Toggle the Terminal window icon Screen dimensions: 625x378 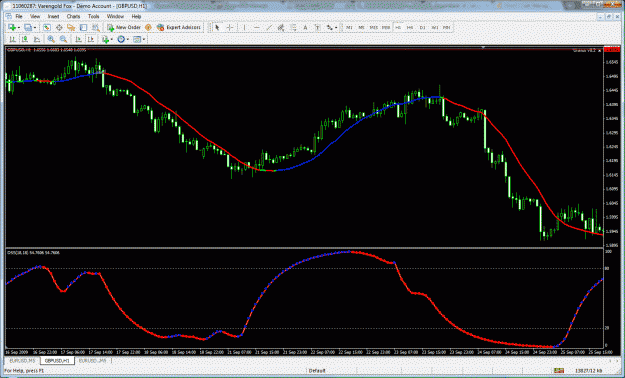pos(83,28)
